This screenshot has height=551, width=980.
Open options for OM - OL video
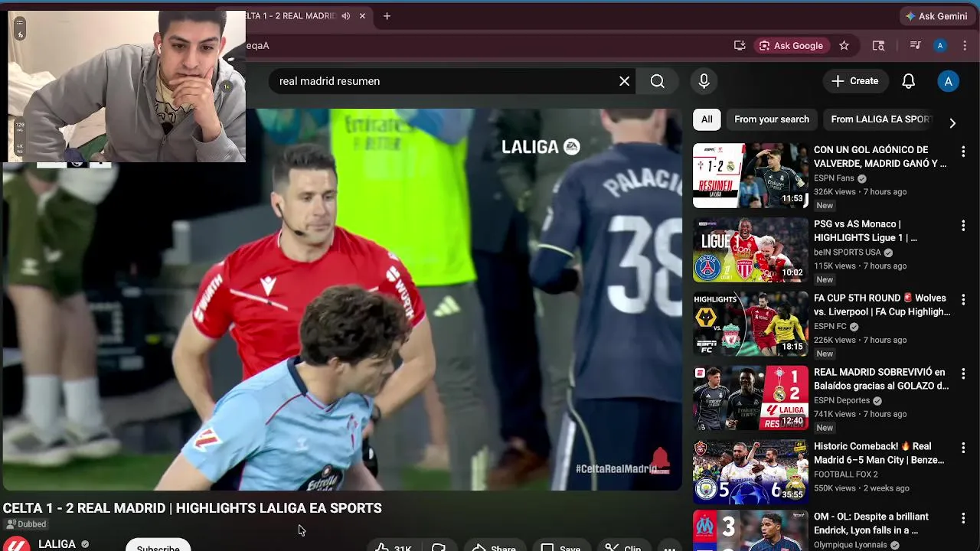click(x=963, y=519)
